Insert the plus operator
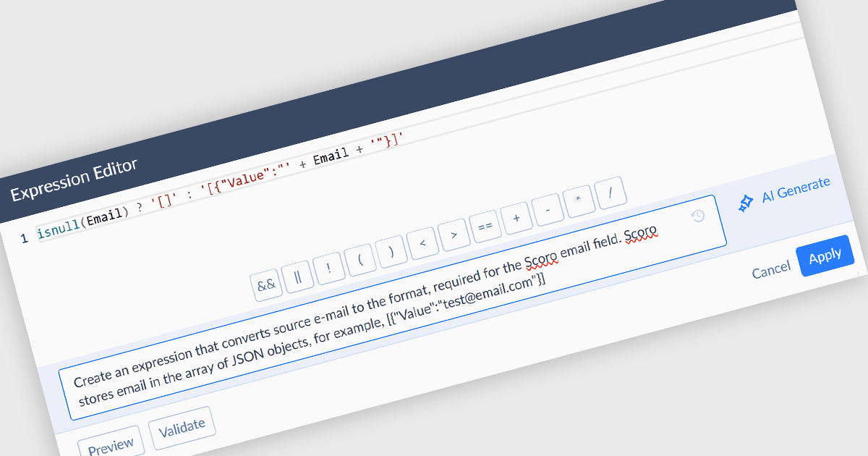The width and height of the screenshot is (868, 456). (516, 217)
